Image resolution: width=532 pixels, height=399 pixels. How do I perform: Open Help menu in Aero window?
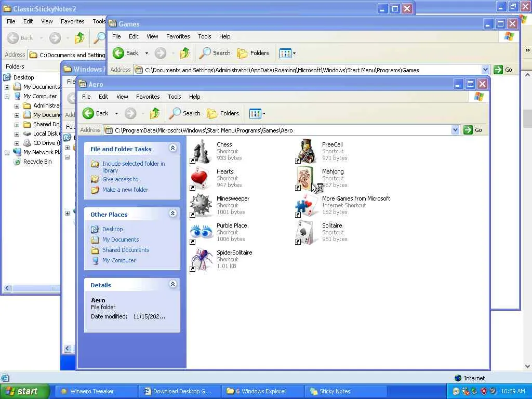tap(194, 97)
